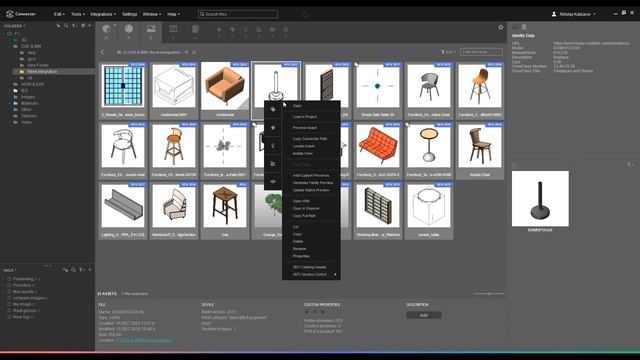
Task: Open Folders panel gear settings
Action: (83, 26)
